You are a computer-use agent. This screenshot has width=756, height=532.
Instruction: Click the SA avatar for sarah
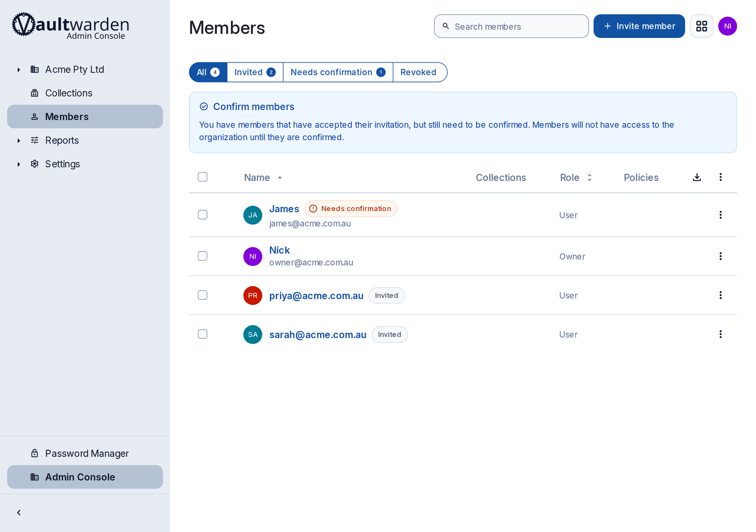pos(253,335)
